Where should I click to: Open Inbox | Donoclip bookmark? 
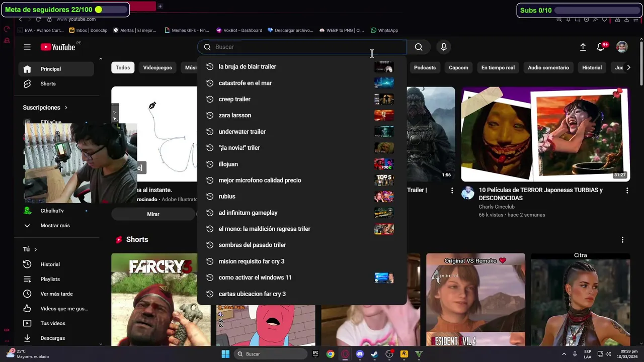(x=88, y=30)
